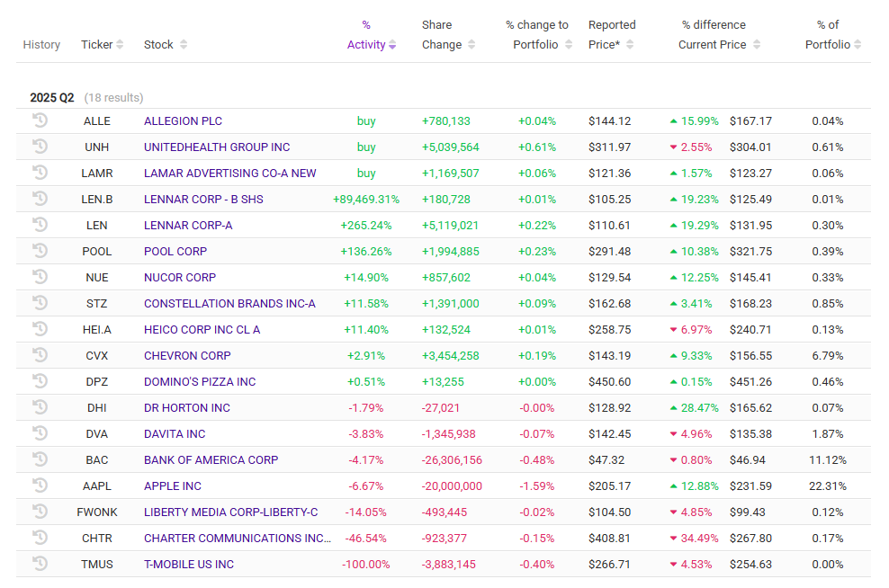Sort table by Ticker column arrows

point(120,45)
